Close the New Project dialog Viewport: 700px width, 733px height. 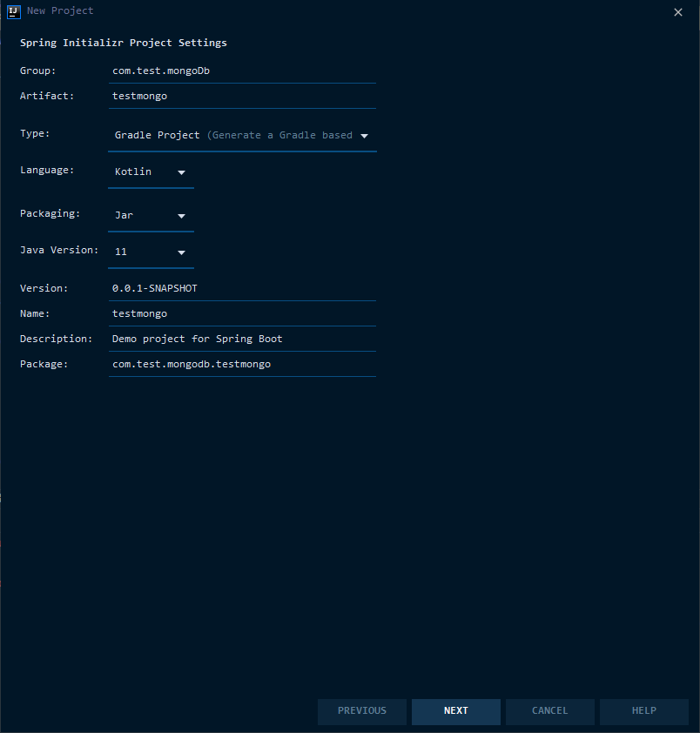point(678,12)
